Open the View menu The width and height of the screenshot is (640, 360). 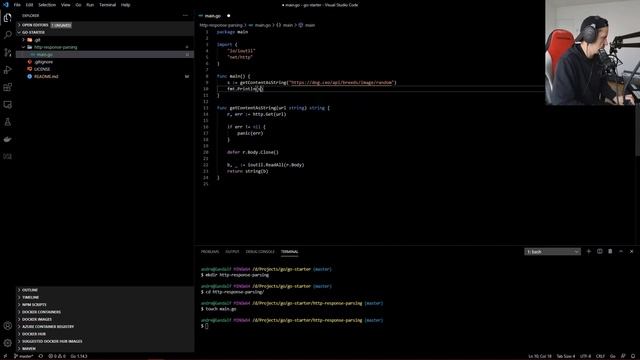(65, 5)
